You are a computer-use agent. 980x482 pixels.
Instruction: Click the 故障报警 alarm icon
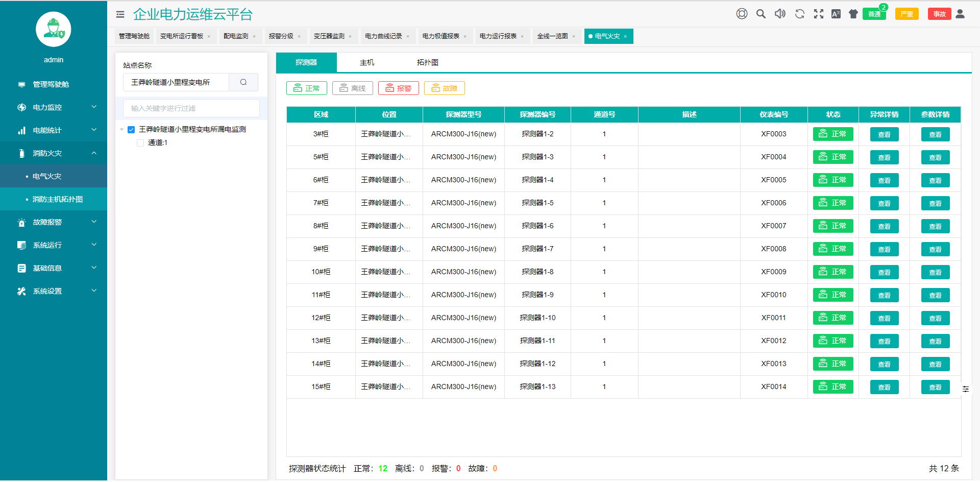[x=21, y=222]
